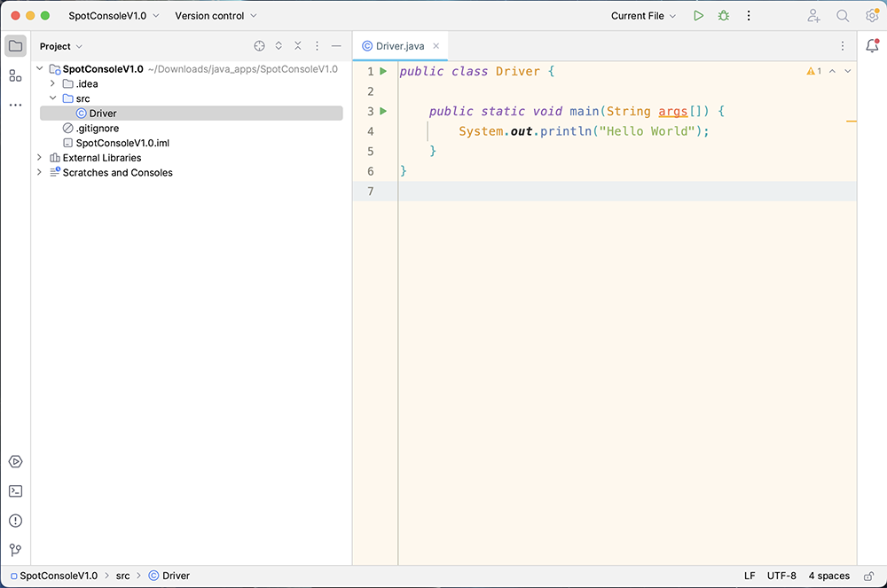Click the LF line separator label

click(x=750, y=576)
